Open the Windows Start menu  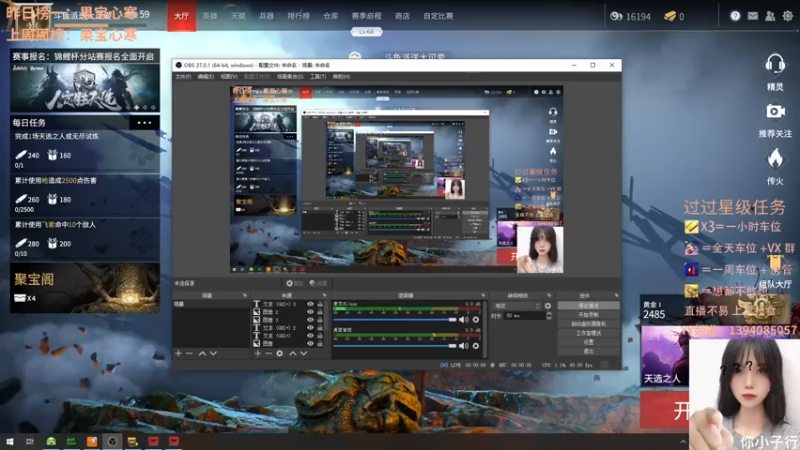point(10,441)
